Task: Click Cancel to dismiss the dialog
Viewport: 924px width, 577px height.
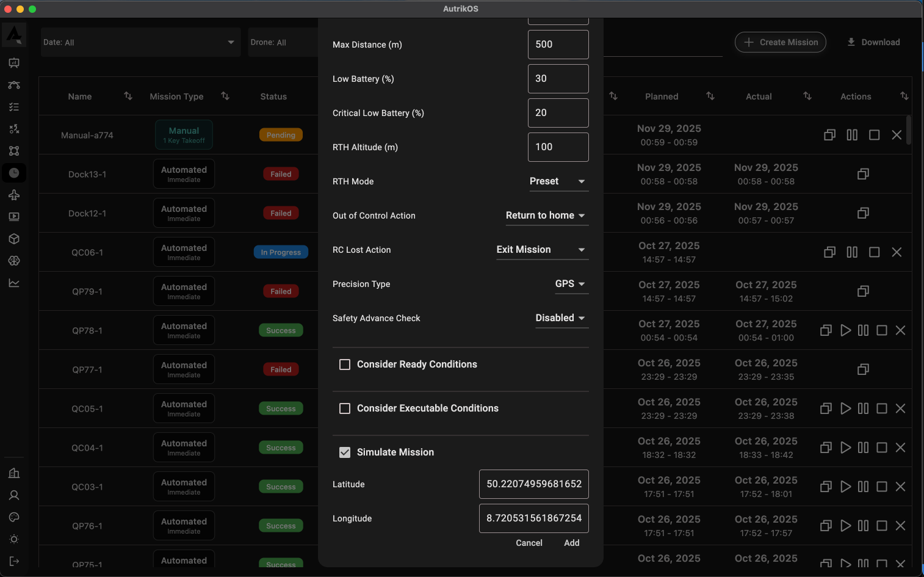Action: [x=529, y=543]
